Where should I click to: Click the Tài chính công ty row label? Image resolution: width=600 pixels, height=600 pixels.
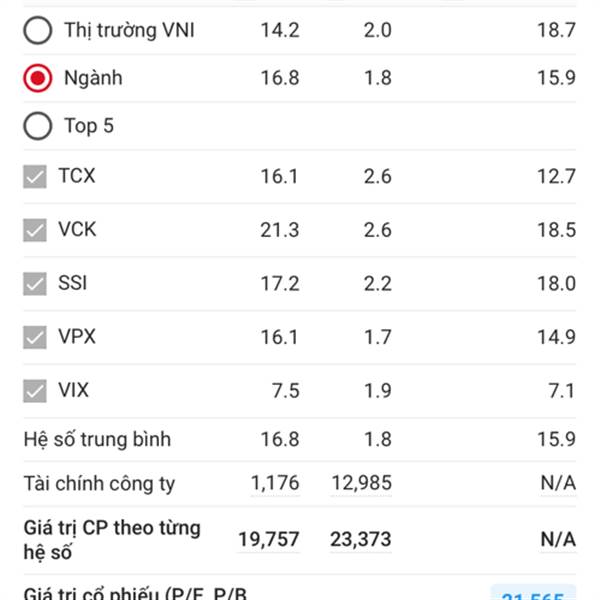(99, 484)
